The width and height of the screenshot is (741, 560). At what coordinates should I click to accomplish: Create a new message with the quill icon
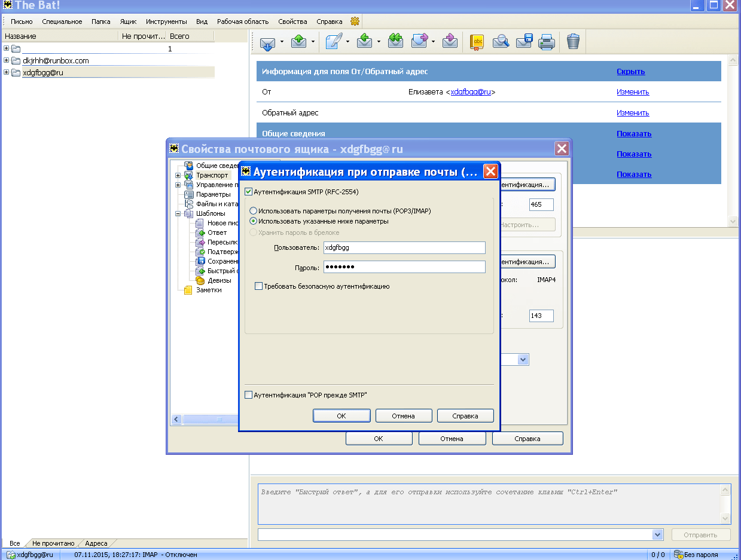[334, 41]
